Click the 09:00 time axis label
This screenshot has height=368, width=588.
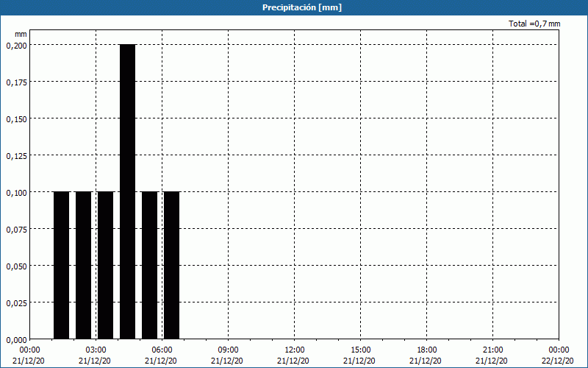point(228,350)
